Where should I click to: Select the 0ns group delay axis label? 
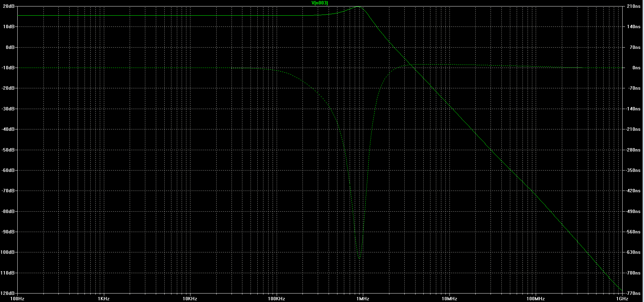(636, 68)
